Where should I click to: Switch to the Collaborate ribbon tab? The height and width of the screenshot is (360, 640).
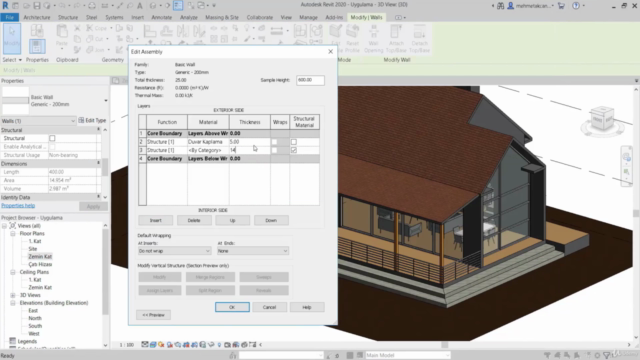point(260,17)
